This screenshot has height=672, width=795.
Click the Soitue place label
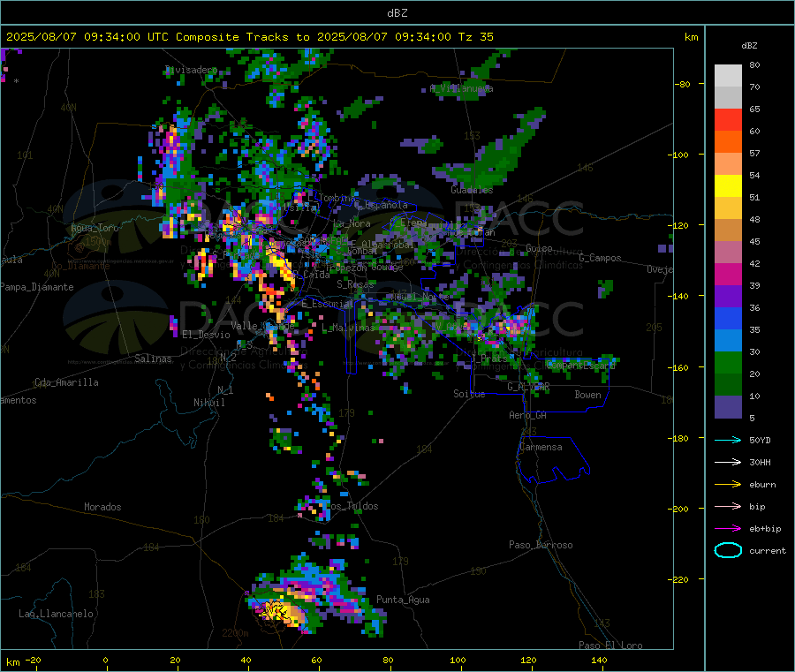[x=469, y=394]
